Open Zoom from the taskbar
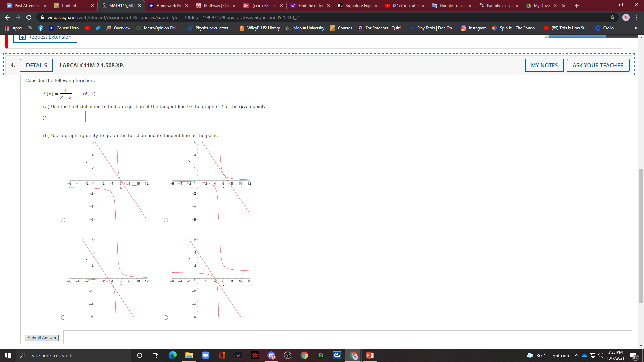The height and width of the screenshot is (362, 644). (205, 355)
